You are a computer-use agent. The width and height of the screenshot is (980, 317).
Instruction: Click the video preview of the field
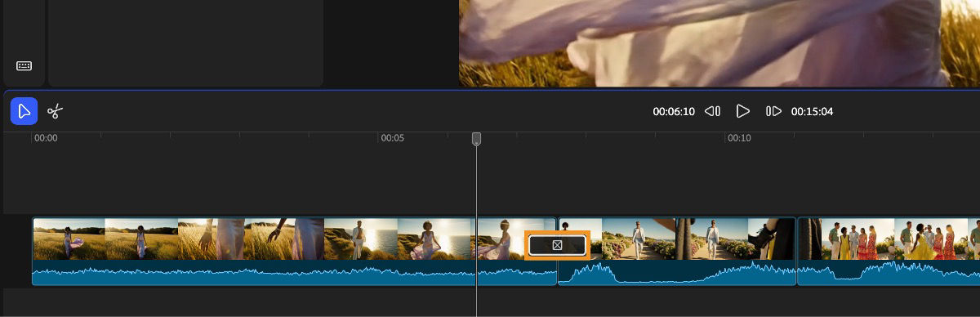(719, 43)
